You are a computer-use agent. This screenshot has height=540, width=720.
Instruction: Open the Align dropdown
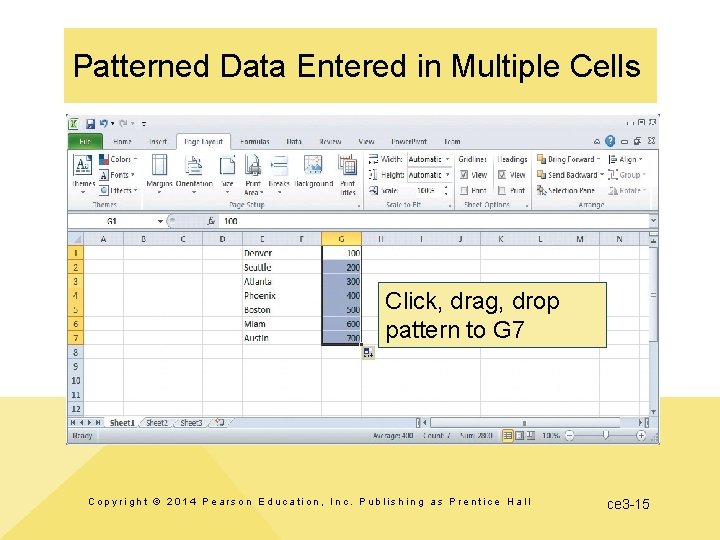pyautogui.click(x=625, y=159)
